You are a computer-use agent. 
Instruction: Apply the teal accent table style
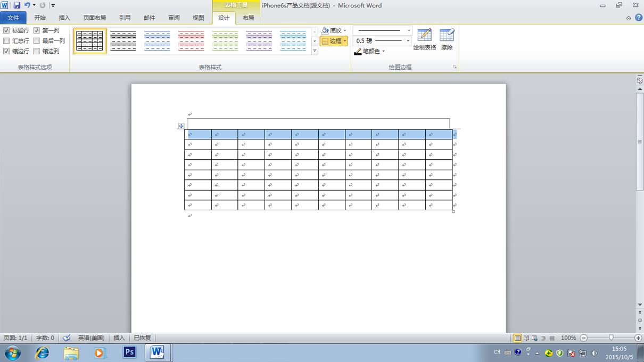coord(293,41)
